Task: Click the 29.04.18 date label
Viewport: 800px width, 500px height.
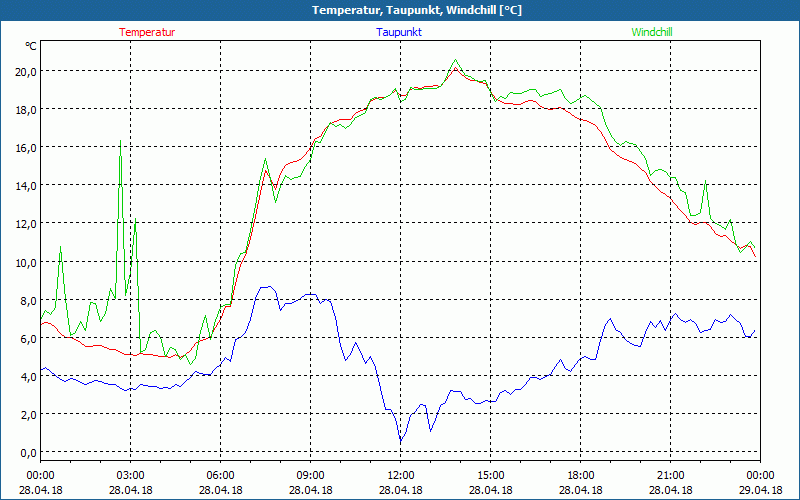Action: coord(760,490)
